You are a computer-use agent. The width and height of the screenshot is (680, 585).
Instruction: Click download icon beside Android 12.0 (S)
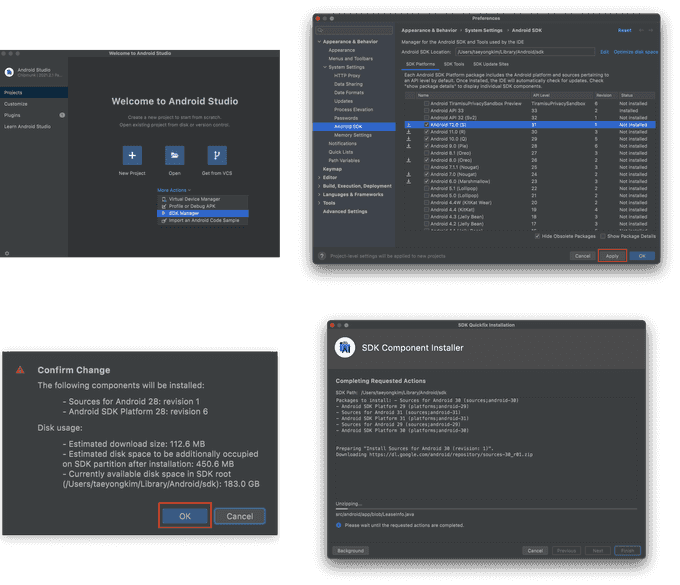point(409,125)
